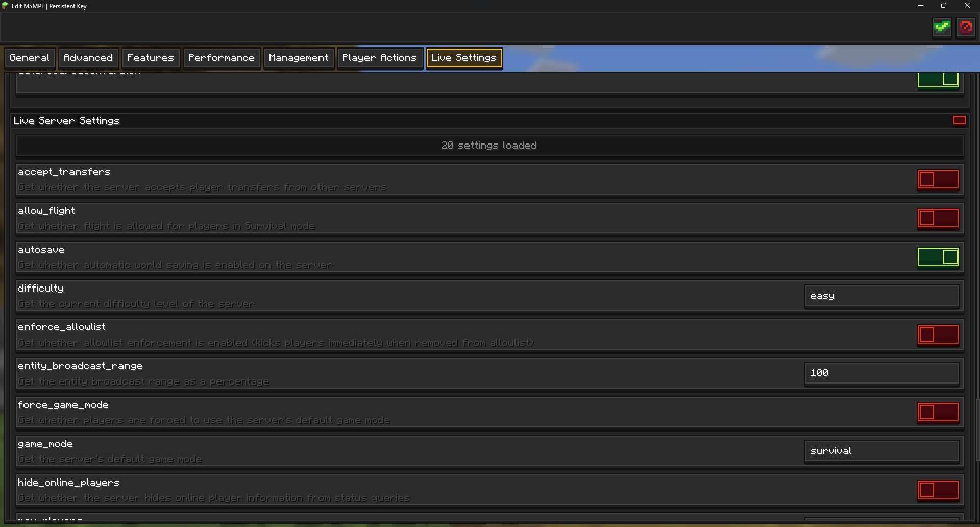Open the Performance tab
This screenshot has width=980, height=527.
coord(222,58)
